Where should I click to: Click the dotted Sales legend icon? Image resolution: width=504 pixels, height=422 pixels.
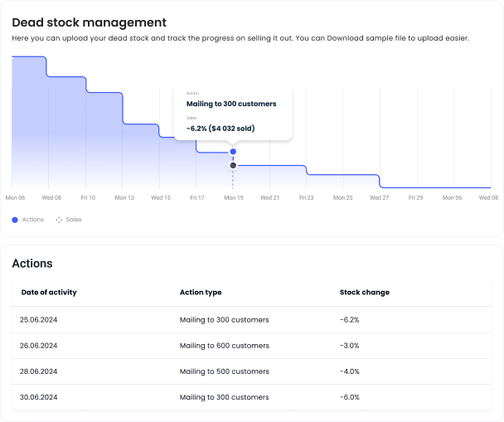(x=59, y=220)
